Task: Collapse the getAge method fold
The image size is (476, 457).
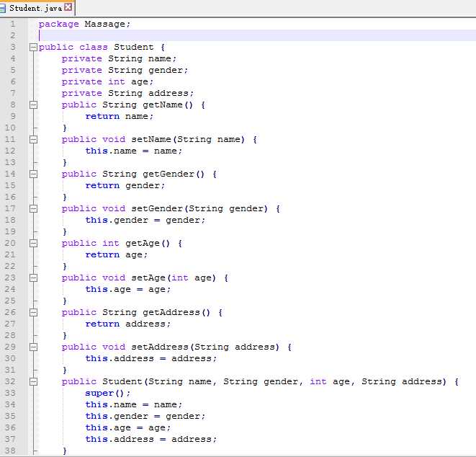Action: (x=33, y=244)
